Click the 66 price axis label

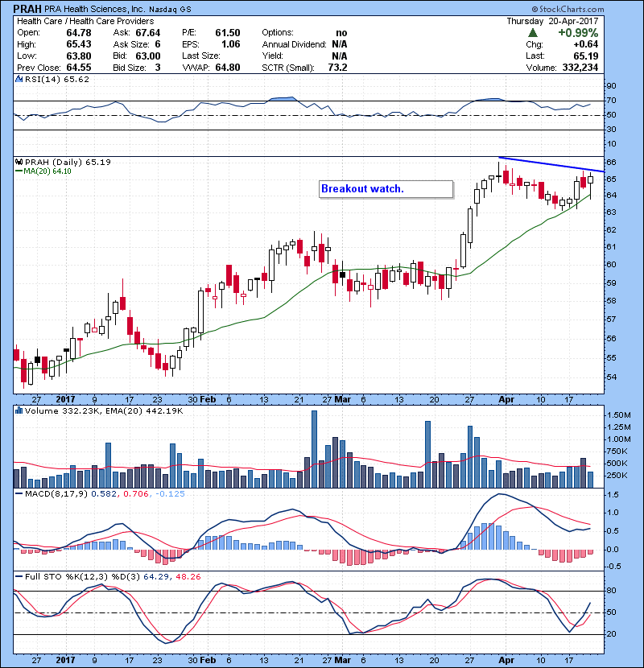click(611, 163)
